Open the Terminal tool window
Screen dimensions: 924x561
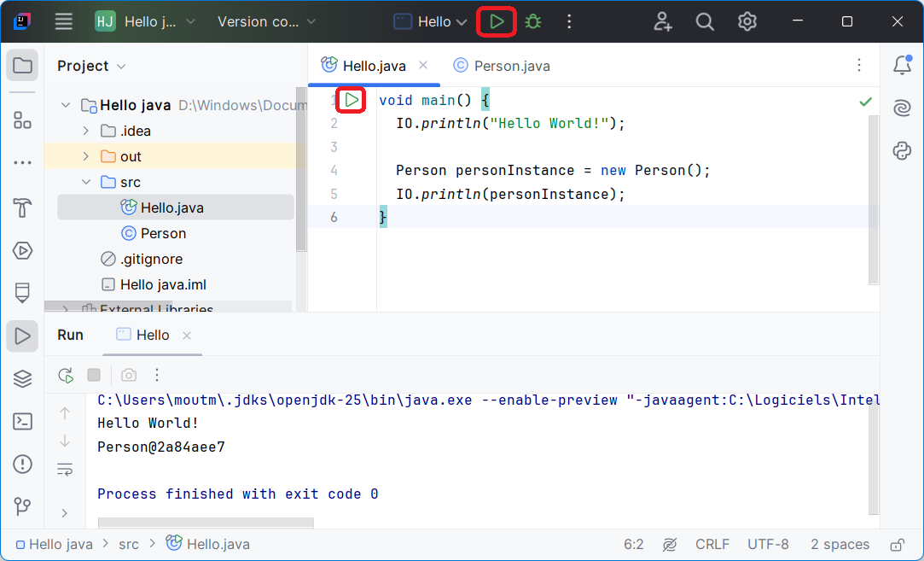(22, 421)
